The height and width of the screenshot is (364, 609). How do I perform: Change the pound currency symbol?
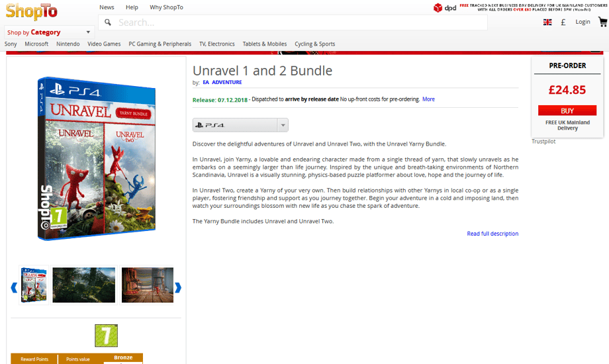pyautogui.click(x=563, y=22)
